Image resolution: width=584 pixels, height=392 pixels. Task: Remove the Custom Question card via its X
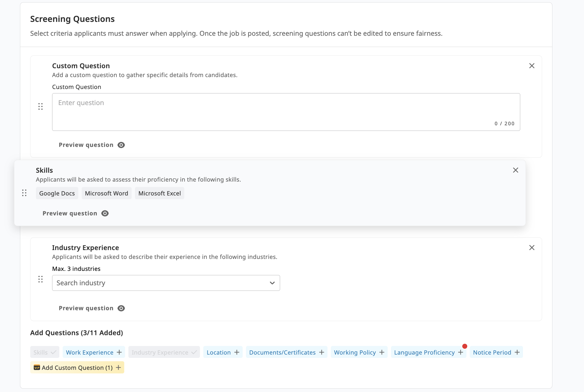pyautogui.click(x=532, y=66)
